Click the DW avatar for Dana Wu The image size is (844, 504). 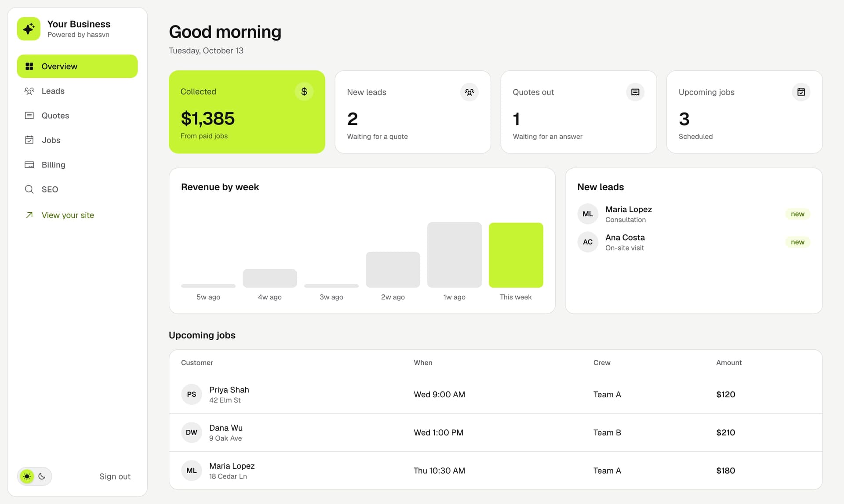tap(191, 432)
